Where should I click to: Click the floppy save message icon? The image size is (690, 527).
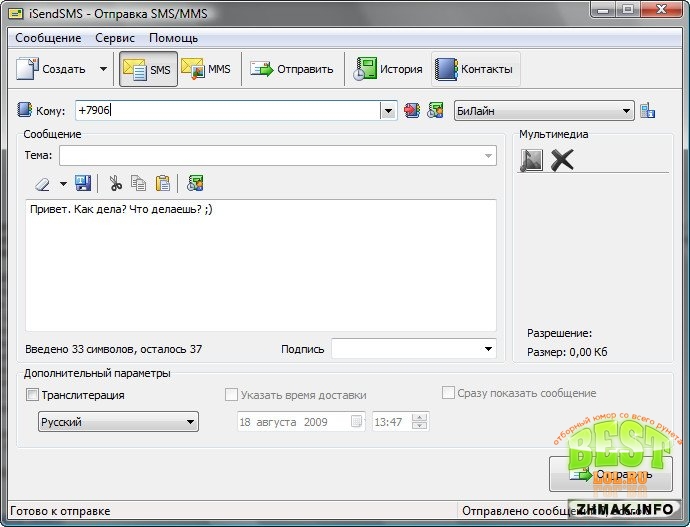(x=83, y=183)
